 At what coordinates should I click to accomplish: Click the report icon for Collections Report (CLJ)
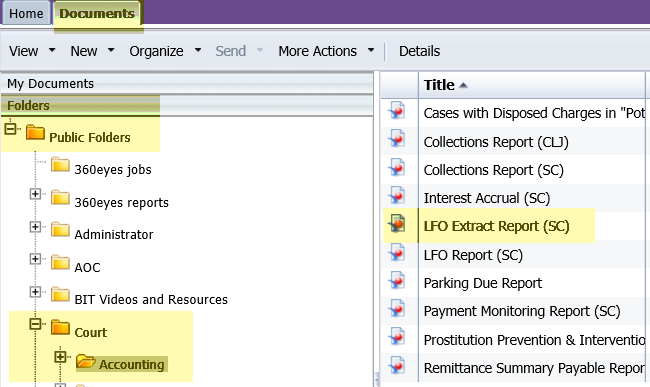[397, 139]
